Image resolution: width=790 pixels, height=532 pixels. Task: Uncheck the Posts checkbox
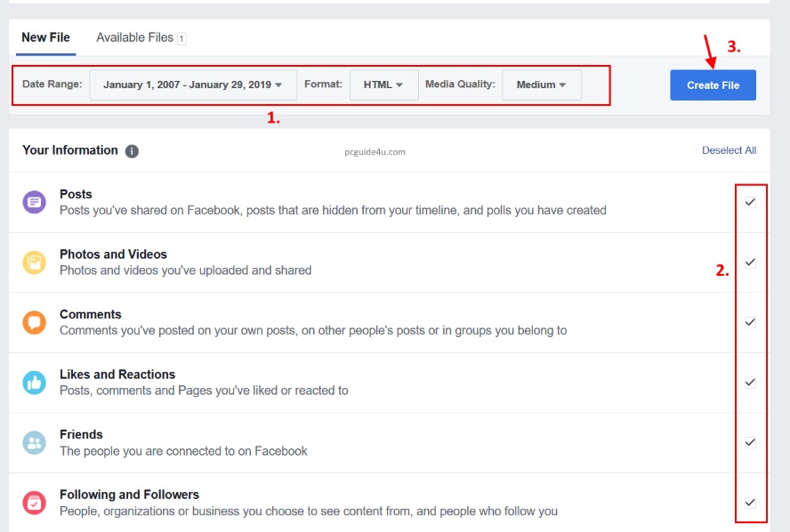[x=750, y=202]
